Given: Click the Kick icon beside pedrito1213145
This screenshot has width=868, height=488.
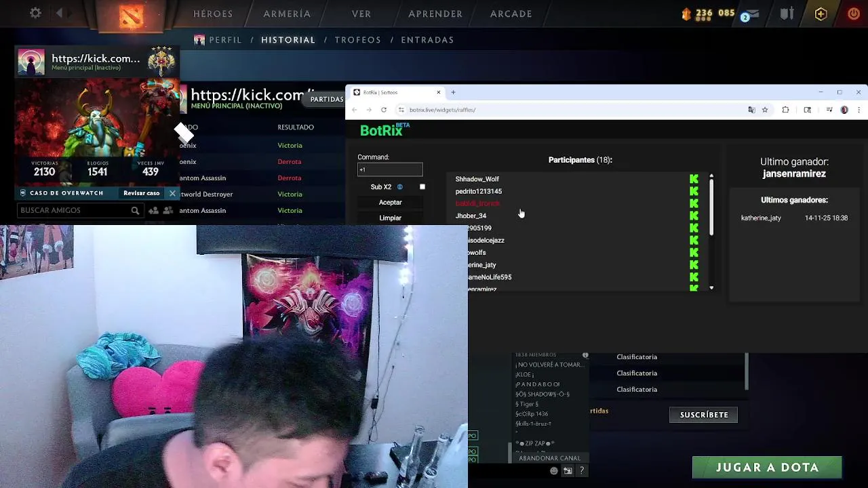Looking at the screenshot, I should click(x=694, y=191).
